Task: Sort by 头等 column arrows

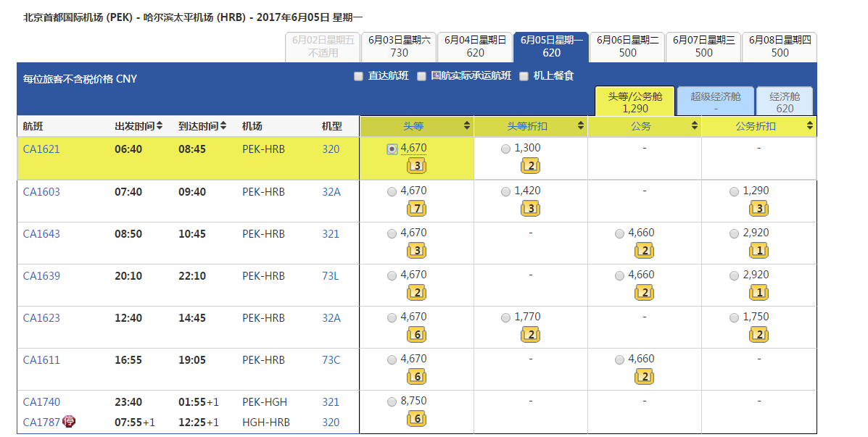Action: pos(467,125)
